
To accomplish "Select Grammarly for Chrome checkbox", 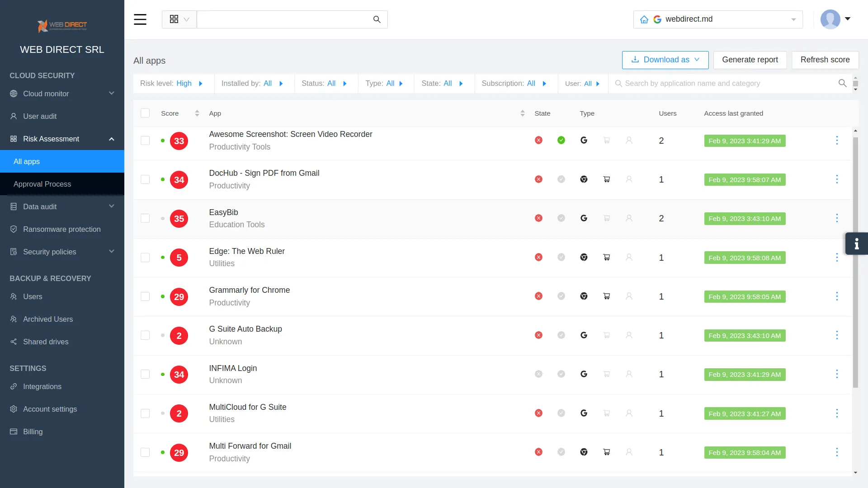I will 145,296.
